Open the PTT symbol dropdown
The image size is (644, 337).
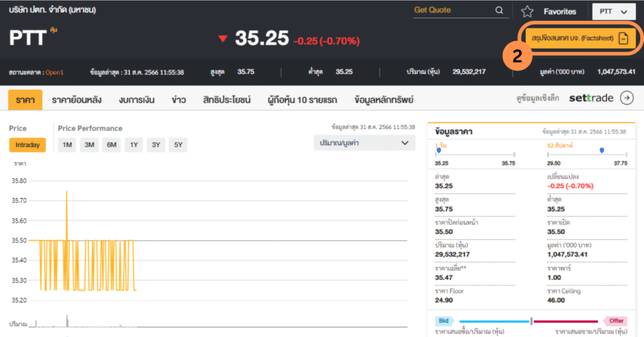[x=613, y=11]
